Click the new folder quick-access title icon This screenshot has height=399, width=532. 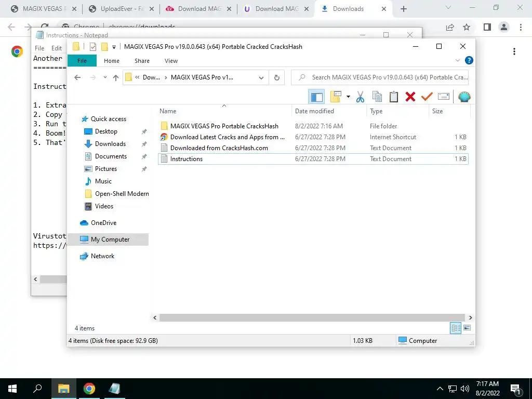pyautogui.click(x=104, y=47)
